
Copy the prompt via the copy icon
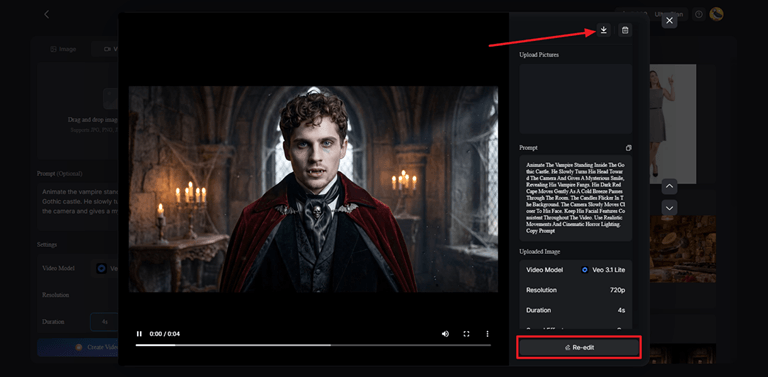pyautogui.click(x=628, y=148)
